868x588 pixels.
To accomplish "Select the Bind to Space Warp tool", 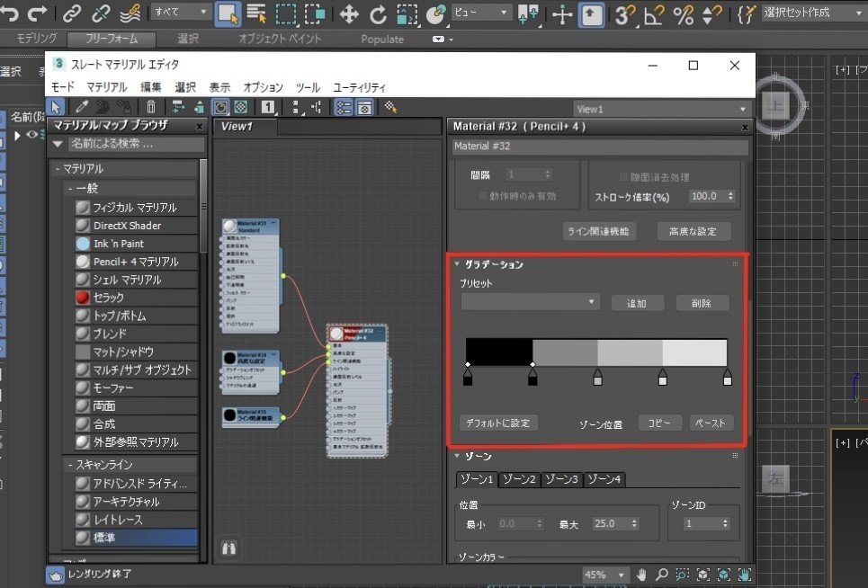I will [130, 13].
